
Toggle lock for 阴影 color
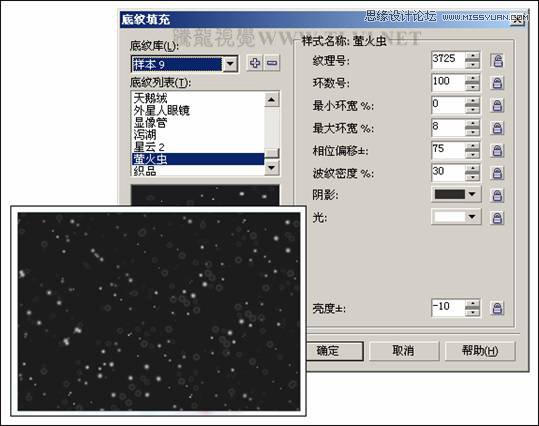tap(497, 195)
